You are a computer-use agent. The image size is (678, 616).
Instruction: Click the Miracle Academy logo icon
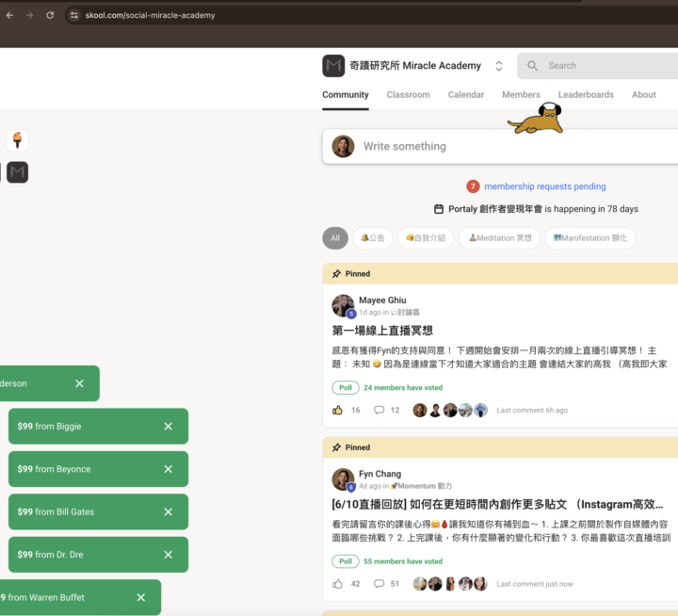(x=333, y=66)
